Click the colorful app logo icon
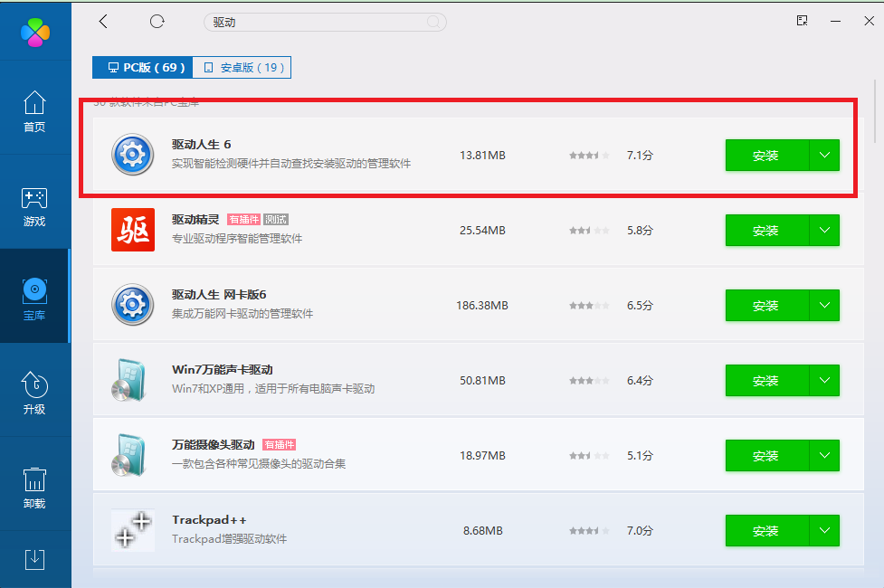884x588 pixels. [x=35, y=33]
